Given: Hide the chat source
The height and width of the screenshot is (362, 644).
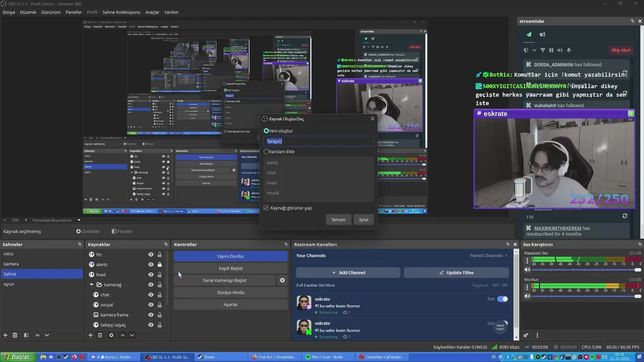Looking at the screenshot, I should (150, 295).
